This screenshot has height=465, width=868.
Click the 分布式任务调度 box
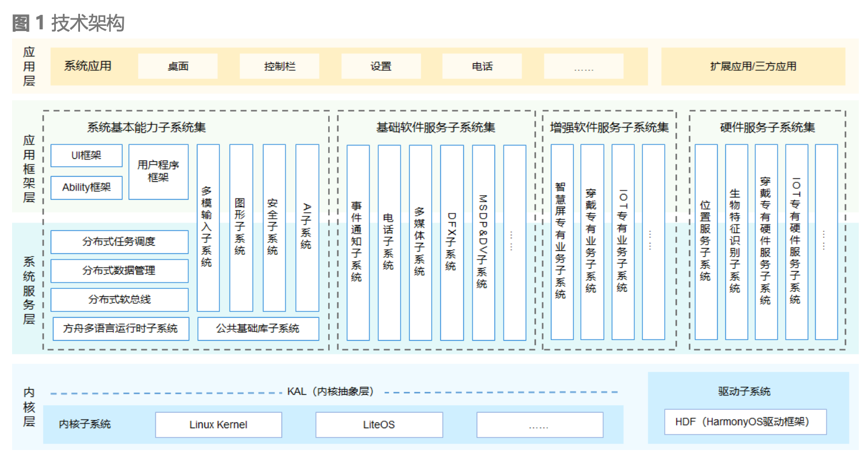(119, 242)
